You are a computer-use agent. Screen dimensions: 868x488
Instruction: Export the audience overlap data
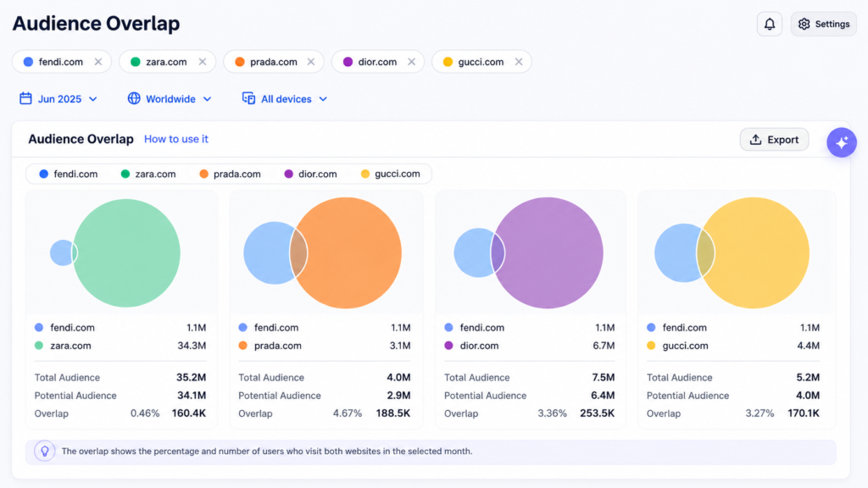pos(774,140)
